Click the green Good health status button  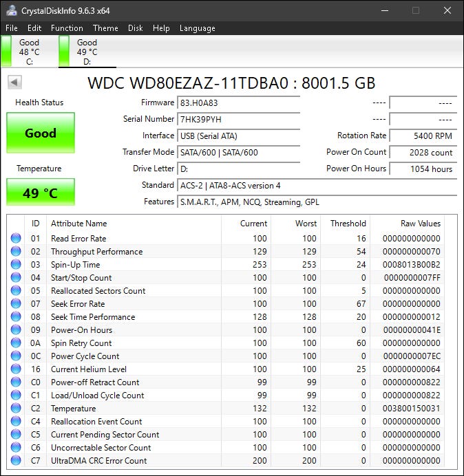pos(40,133)
